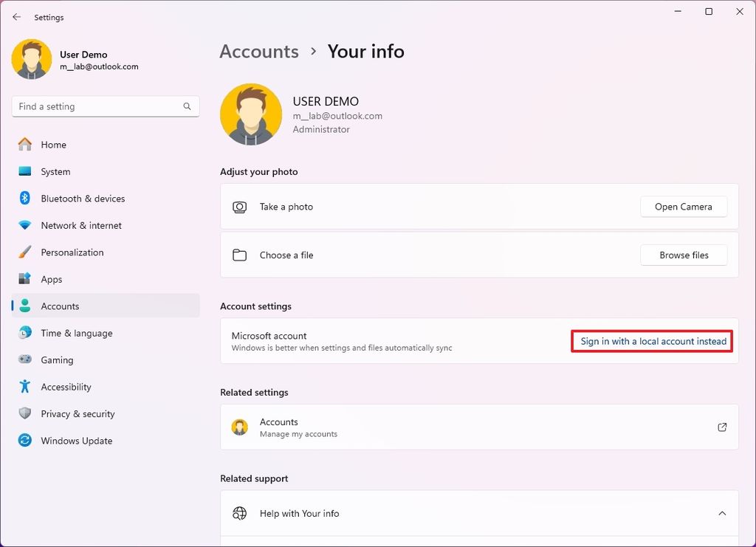
Task: Click the back arrow at the top left
Action: 16,16
